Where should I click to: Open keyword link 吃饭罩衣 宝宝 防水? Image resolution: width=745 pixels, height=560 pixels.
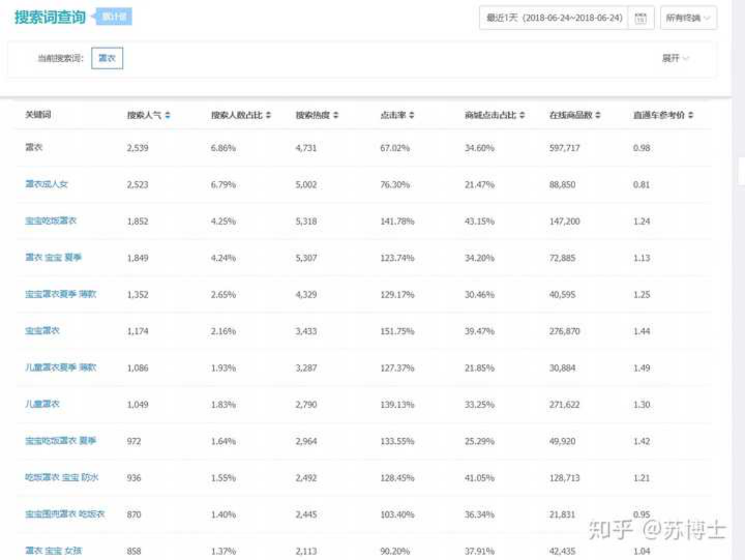click(62, 477)
